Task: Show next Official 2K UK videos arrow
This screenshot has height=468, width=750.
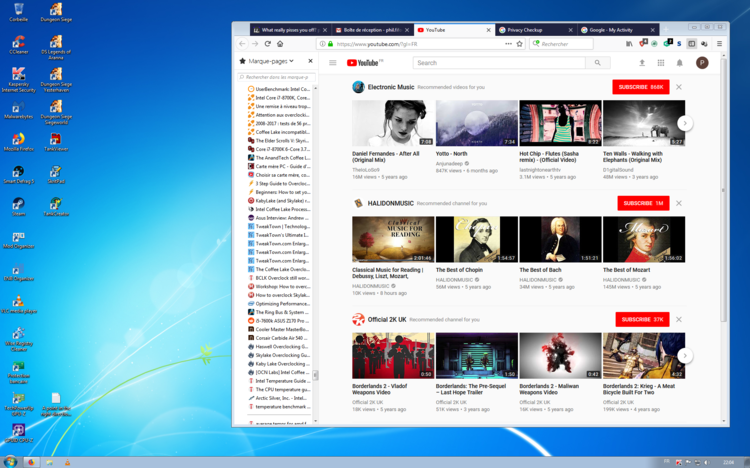Action: [x=684, y=356]
